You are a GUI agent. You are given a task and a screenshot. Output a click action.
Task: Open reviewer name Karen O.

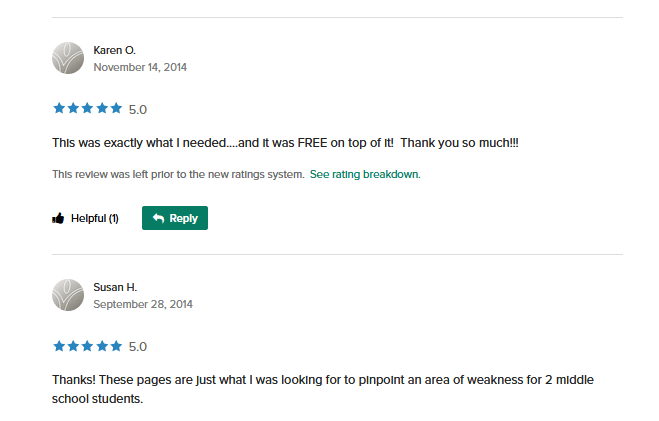pyautogui.click(x=114, y=50)
